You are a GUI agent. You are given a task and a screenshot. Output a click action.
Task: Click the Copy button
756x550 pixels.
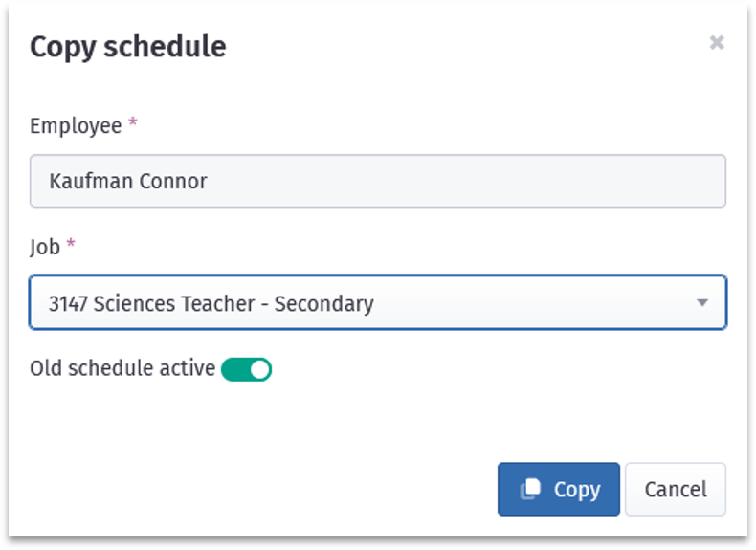[558, 490]
